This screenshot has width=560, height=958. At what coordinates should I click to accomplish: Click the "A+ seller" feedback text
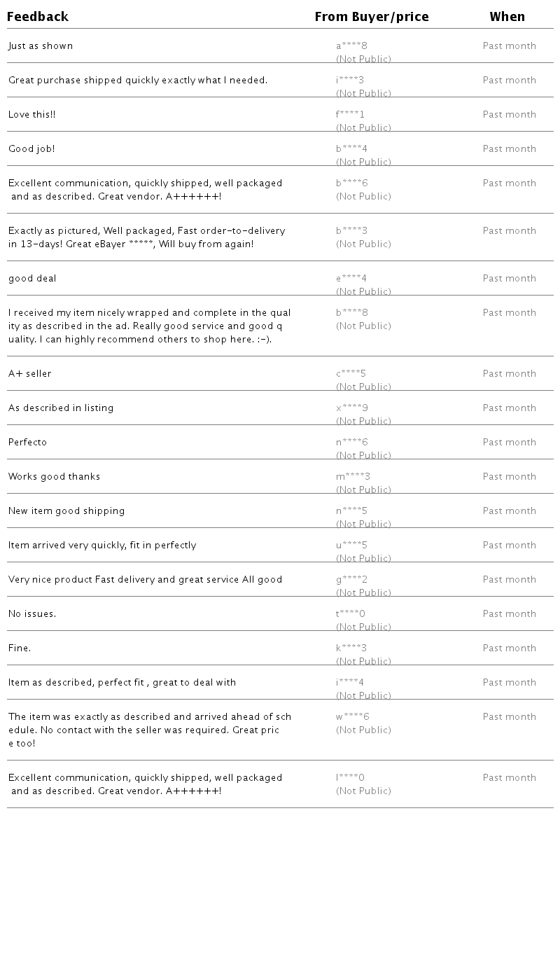click(x=30, y=374)
